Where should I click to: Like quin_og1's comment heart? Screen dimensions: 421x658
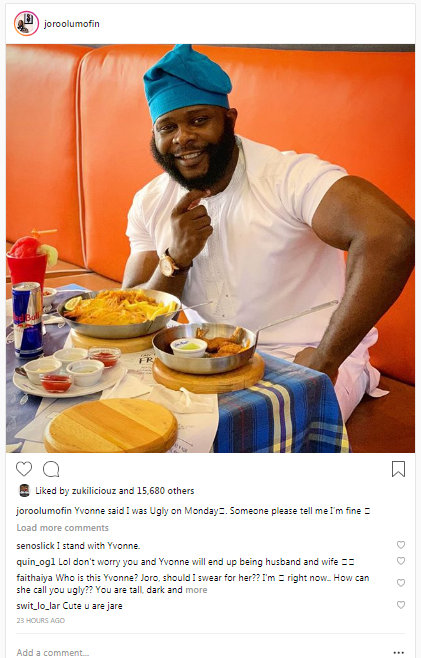(x=401, y=561)
